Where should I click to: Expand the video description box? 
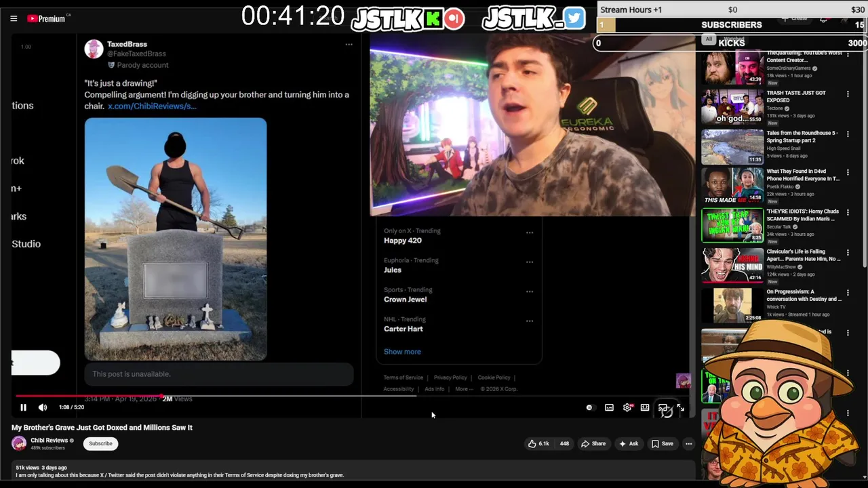coord(353,471)
